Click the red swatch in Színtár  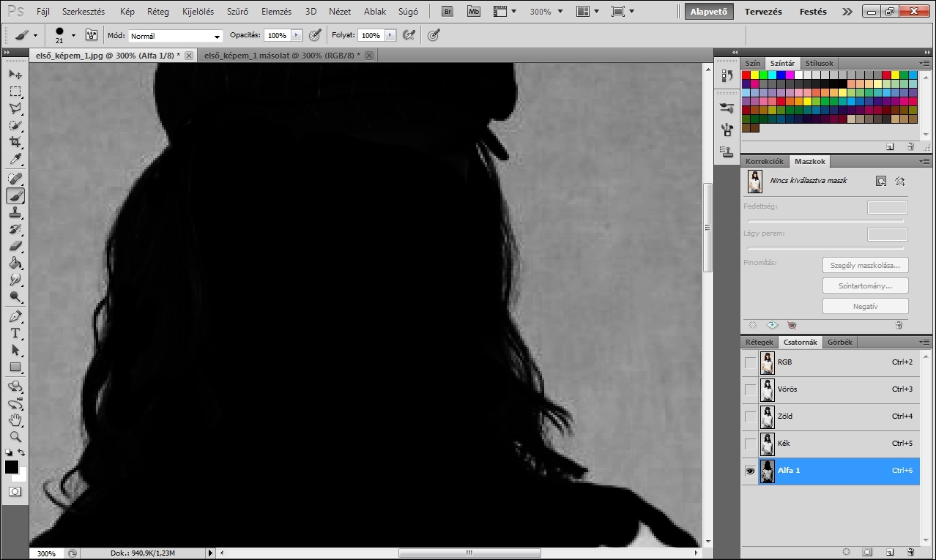(x=746, y=75)
